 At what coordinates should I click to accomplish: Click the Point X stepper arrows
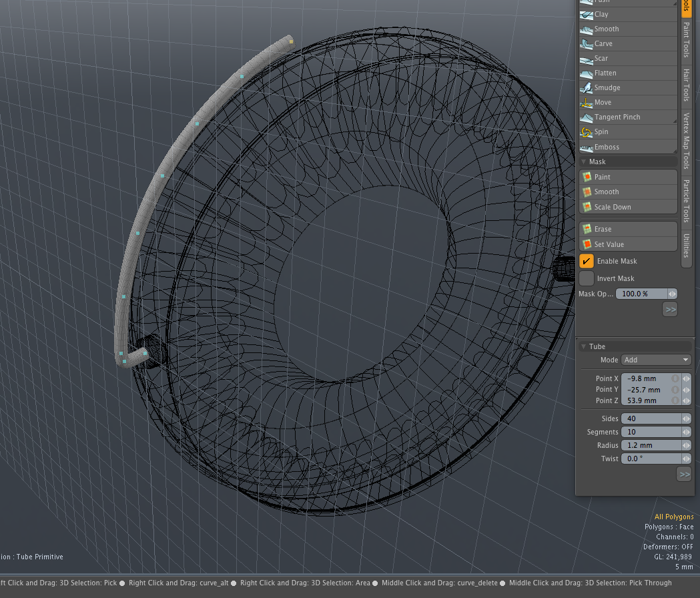pyautogui.click(x=687, y=378)
